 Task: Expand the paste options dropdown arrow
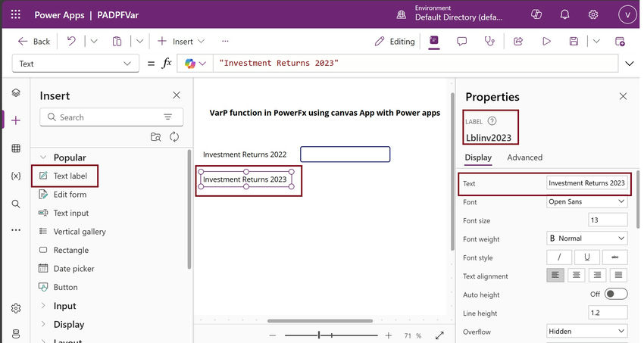click(x=139, y=41)
